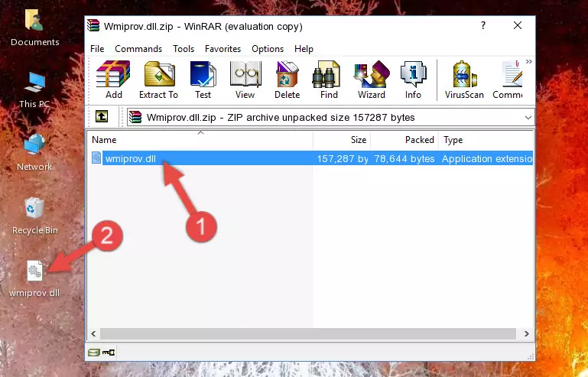Open the Comment tool
Image resolution: width=588 pixels, height=377 pixels.
(508, 80)
